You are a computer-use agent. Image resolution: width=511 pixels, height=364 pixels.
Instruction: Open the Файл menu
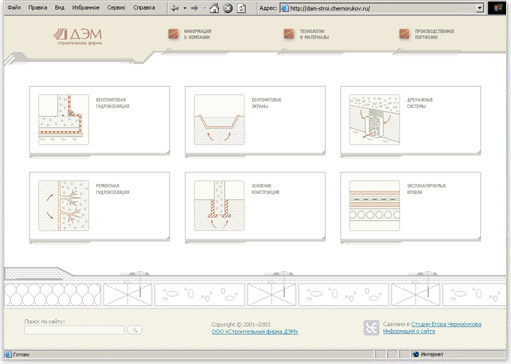(x=14, y=7)
